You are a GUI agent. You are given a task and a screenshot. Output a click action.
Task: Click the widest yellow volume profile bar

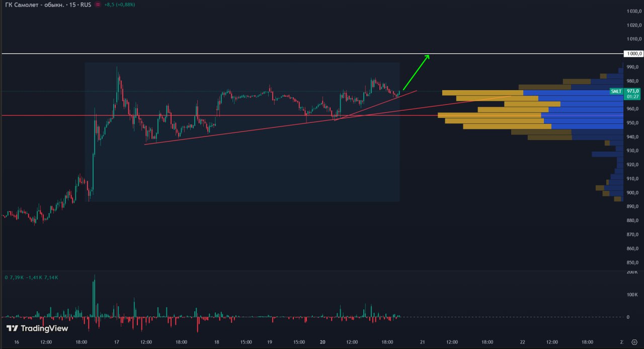click(x=489, y=115)
